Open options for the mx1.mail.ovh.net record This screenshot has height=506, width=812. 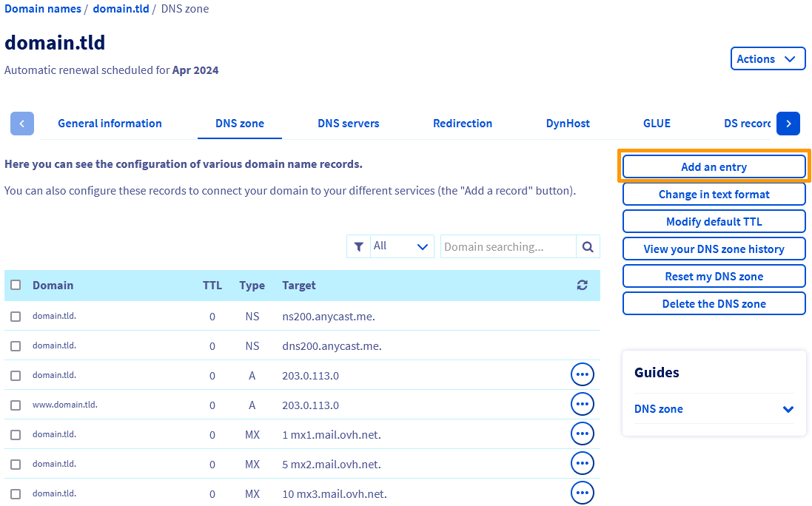pos(582,434)
